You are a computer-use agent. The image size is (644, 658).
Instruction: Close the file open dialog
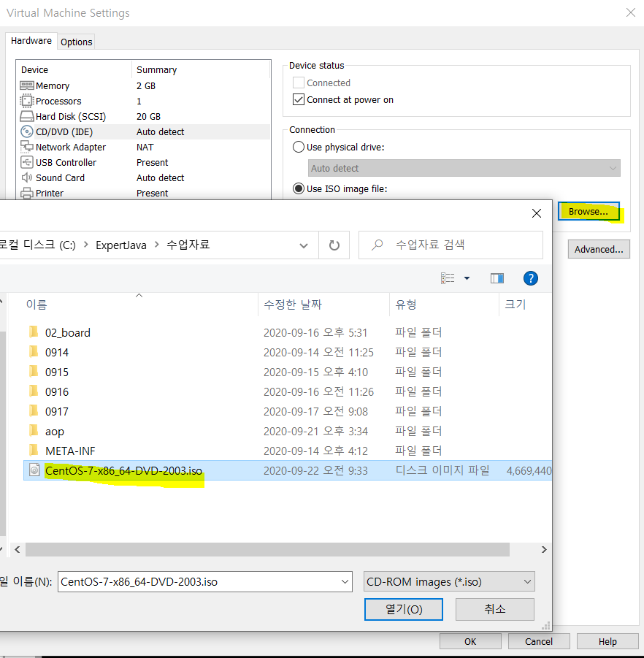point(537,213)
